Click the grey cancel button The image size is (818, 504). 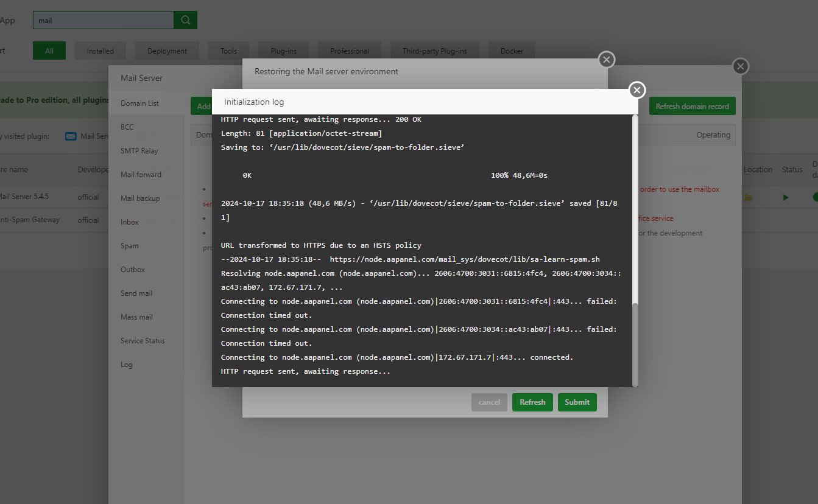[x=489, y=402]
